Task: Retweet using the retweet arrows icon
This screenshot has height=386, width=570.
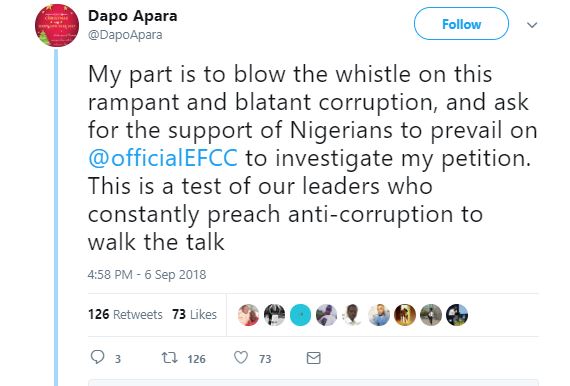Action: (x=169, y=358)
